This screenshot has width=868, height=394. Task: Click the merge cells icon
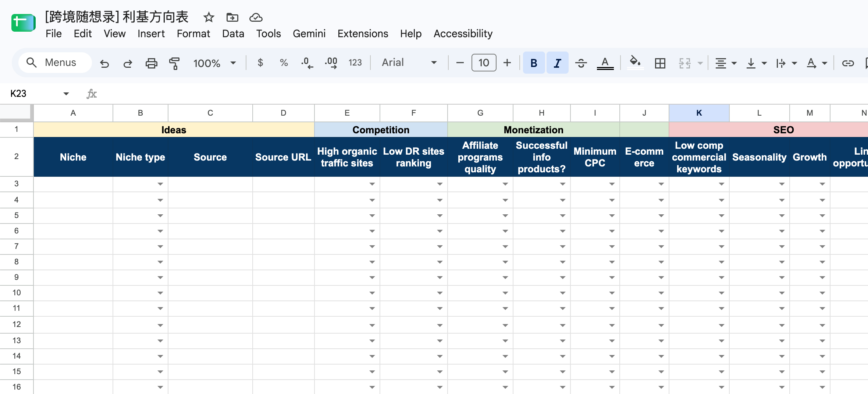pyautogui.click(x=684, y=63)
